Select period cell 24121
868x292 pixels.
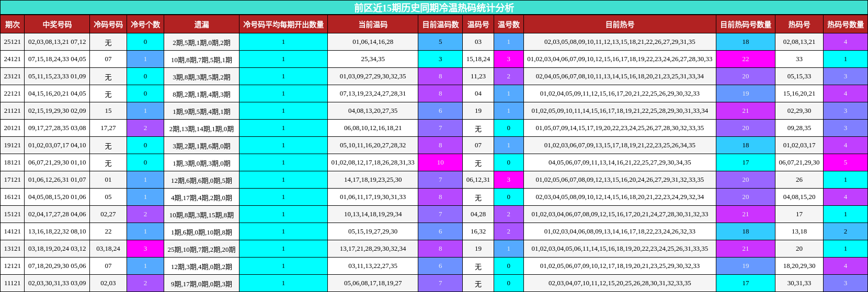pos(13,59)
